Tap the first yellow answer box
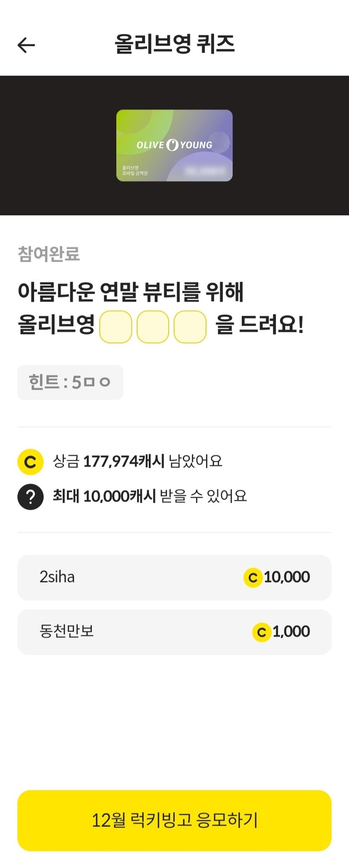The width and height of the screenshot is (349, 868). pyautogui.click(x=116, y=327)
